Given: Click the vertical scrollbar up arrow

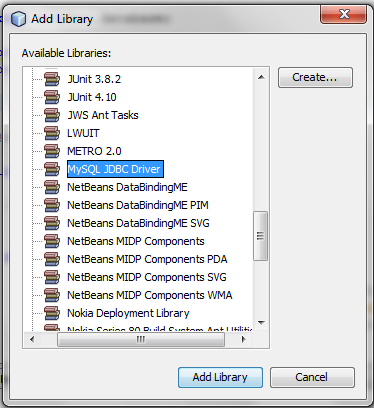Looking at the screenshot, I should [261, 77].
